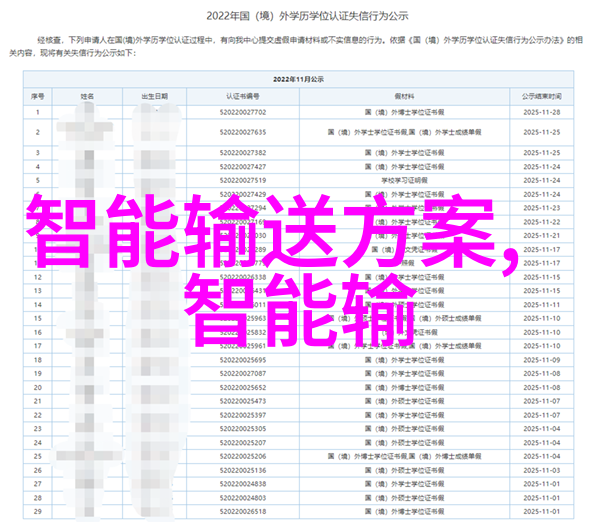
Task: Select certificate number 520220027519
Action: tap(243, 180)
